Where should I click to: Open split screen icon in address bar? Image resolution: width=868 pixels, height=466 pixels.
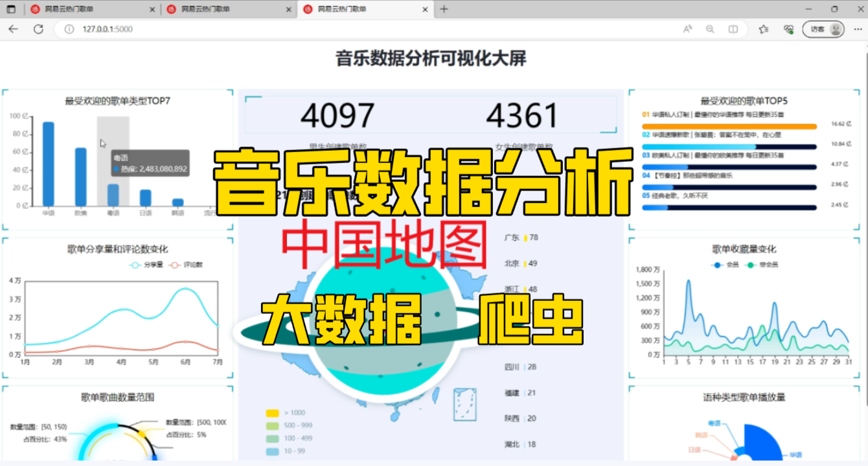[x=733, y=29]
